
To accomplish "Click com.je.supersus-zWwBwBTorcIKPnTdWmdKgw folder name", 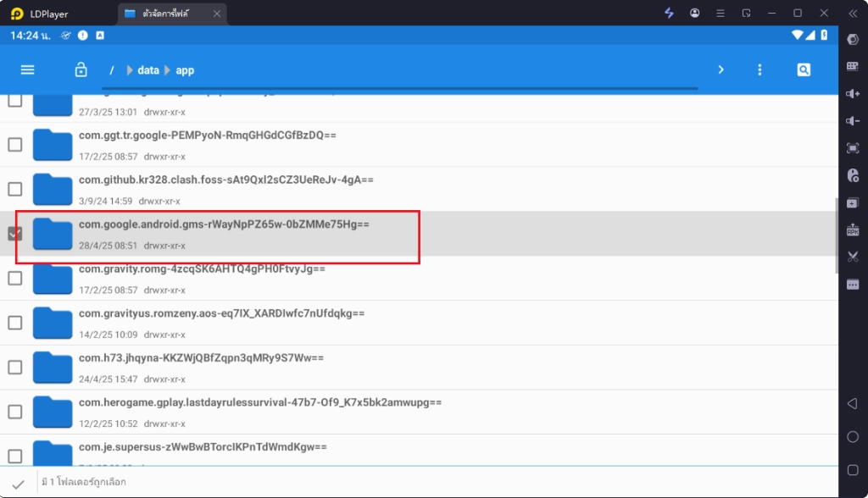I will tap(203, 446).
